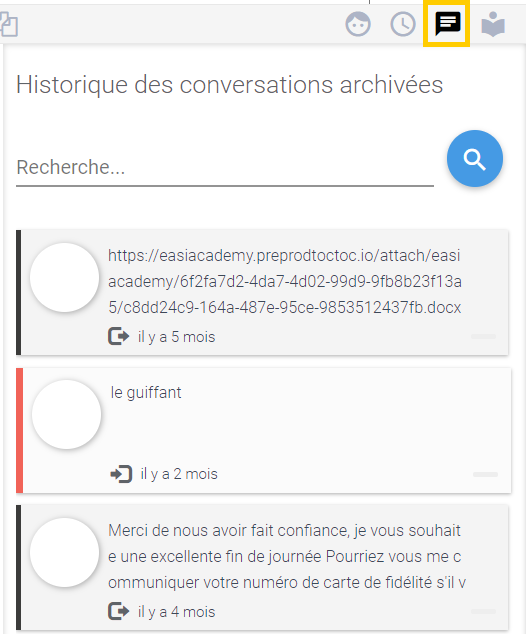Select the archived conversations chat icon
The image size is (526, 634).
448,24
